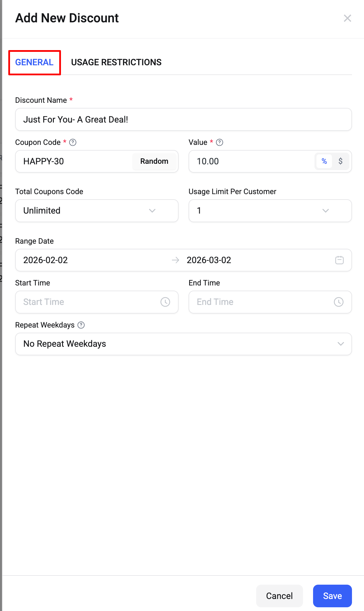The width and height of the screenshot is (364, 611).
Task: Click the Discount Name input field
Action: click(x=183, y=119)
